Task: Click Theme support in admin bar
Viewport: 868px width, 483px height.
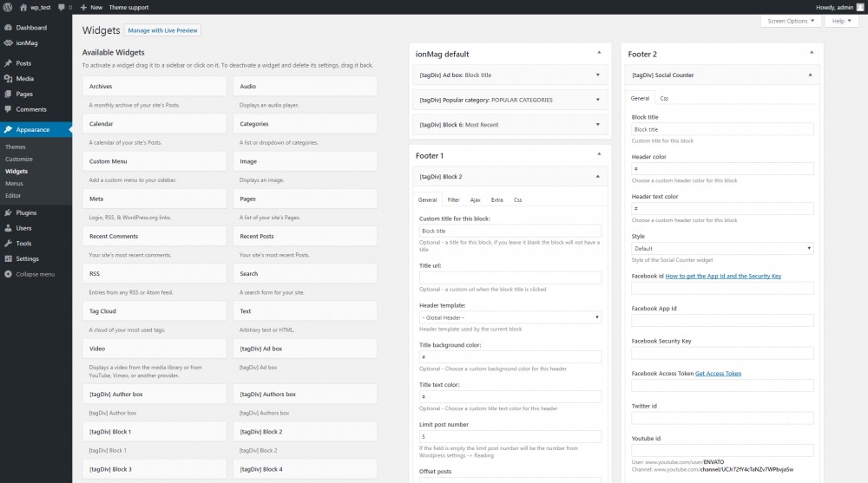Action: 128,7
